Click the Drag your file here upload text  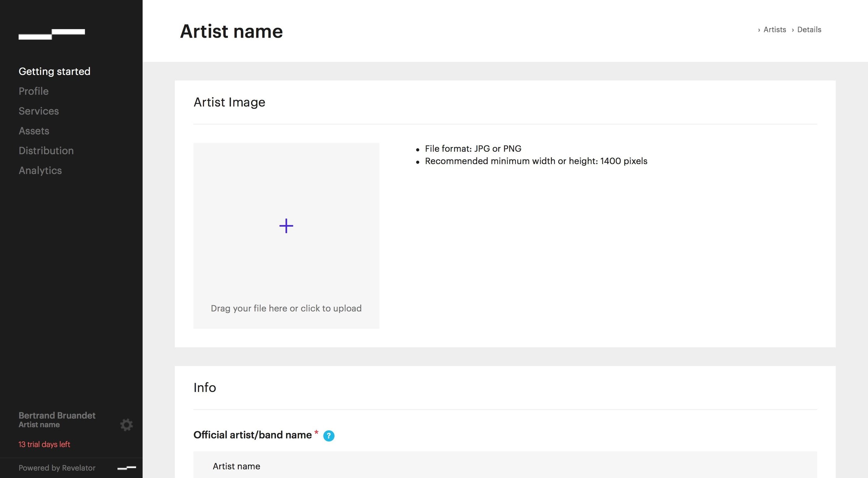(x=286, y=308)
